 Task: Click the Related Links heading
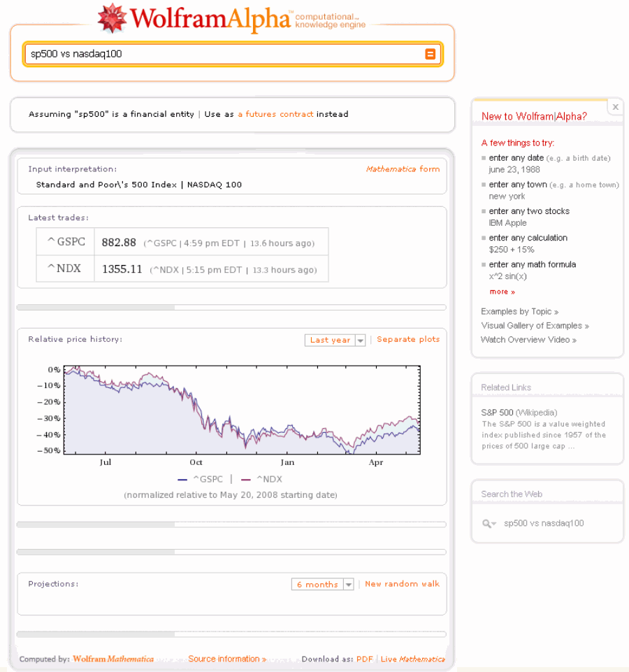coord(506,387)
